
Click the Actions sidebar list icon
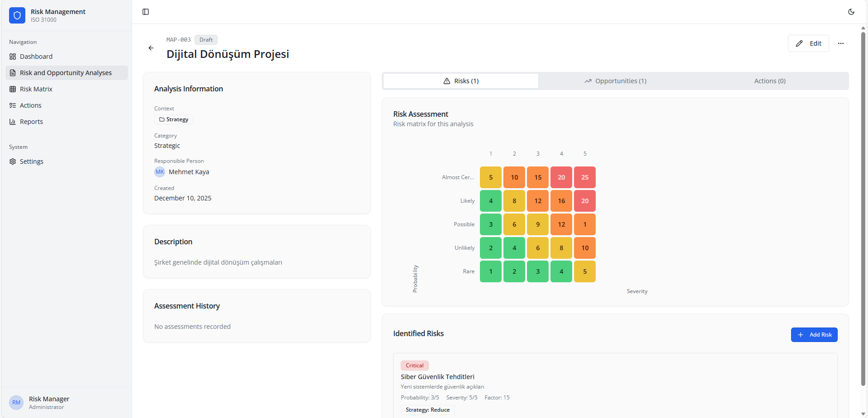coord(13,105)
